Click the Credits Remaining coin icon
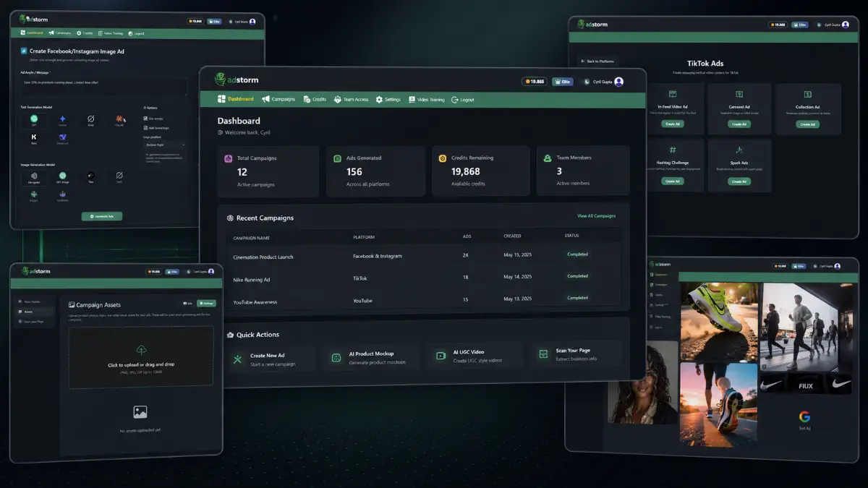The height and width of the screenshot is (488, 868). (443, 158)
